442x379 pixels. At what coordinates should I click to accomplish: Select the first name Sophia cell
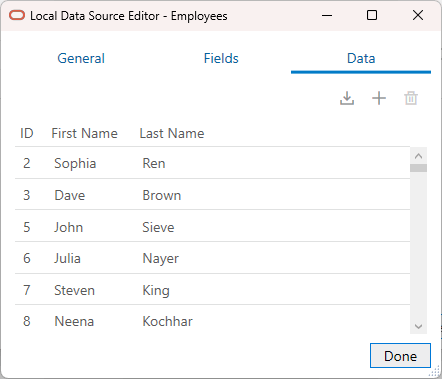pos(75,163)
